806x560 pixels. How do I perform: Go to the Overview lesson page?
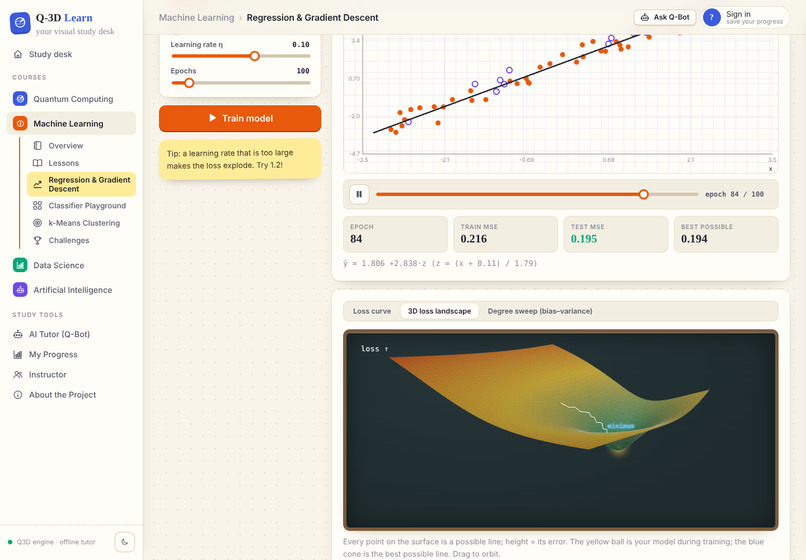[x=82, y=146]
